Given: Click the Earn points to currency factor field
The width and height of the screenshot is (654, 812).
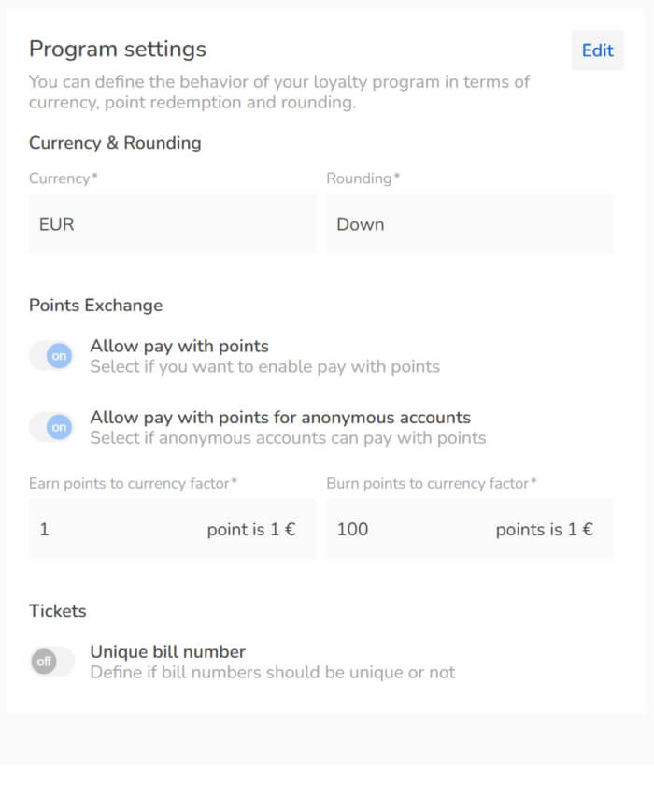Looking at the screenshot, I should pyautogui.click(x=112, y=529).
